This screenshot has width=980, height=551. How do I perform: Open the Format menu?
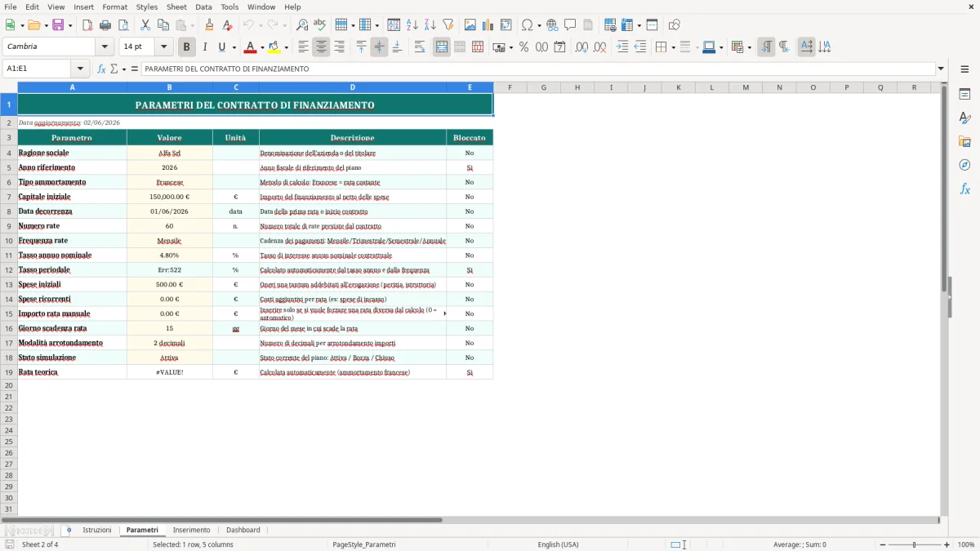tap(114, 7)
